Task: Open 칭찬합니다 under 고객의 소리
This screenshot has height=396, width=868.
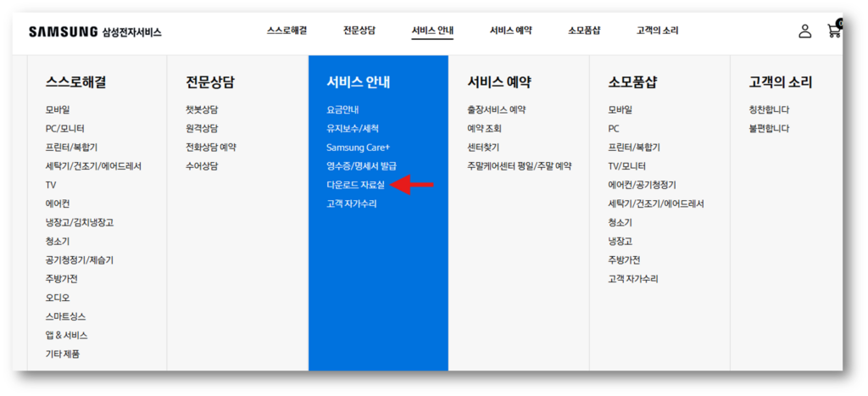Action: click(x=769, y=109)
